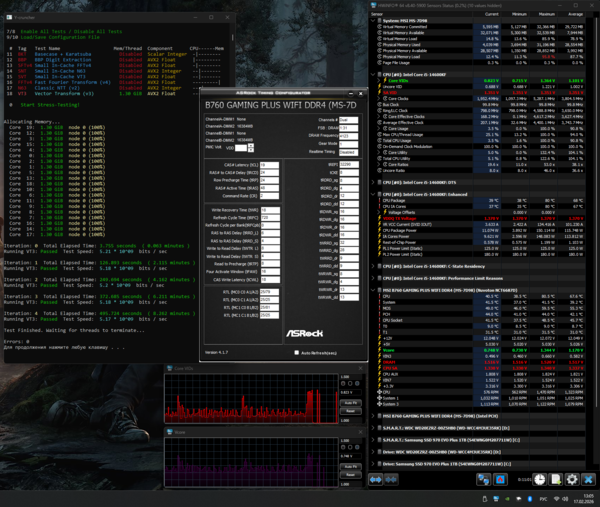
Task: Toggle Auto Refresh checkbox in ASRock Timing Configurator
Action: (x=297, y=353)
